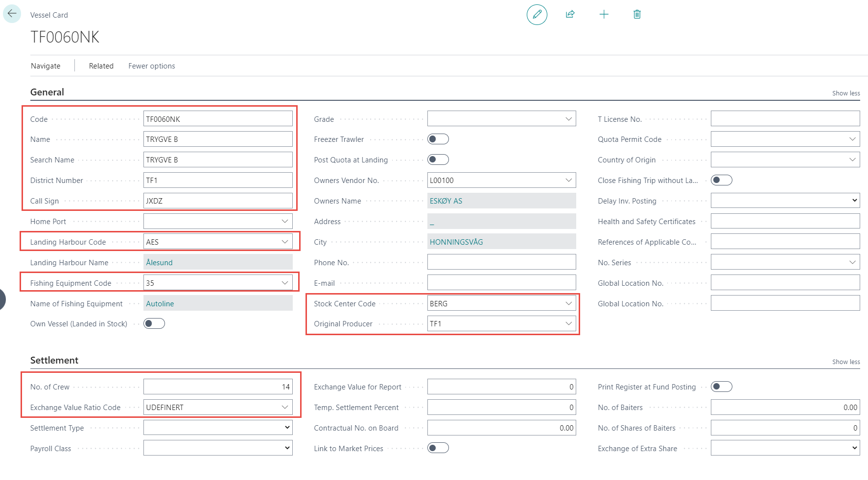
Task: Click the Call Sign input field
Action: point(218,201)
